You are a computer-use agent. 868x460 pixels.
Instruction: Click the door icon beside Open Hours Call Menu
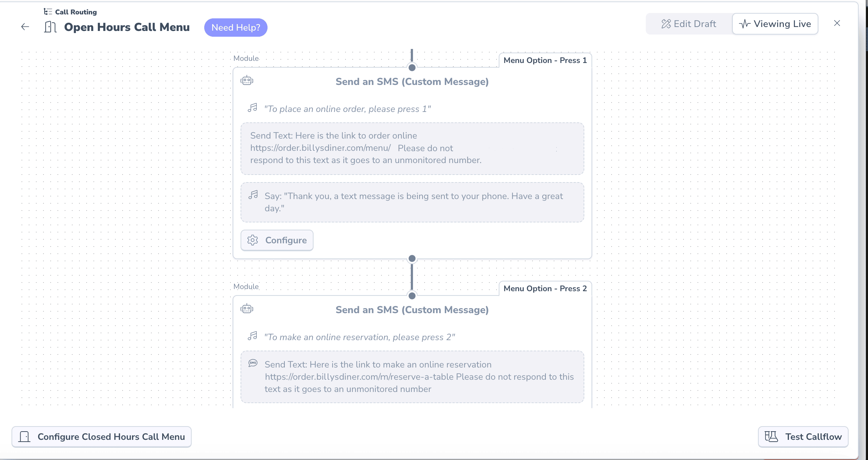click(x=50, y=27)
